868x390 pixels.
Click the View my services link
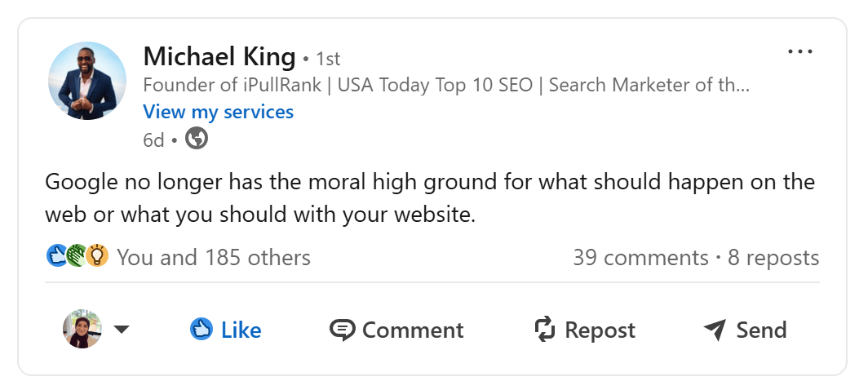tap(218, 112)
